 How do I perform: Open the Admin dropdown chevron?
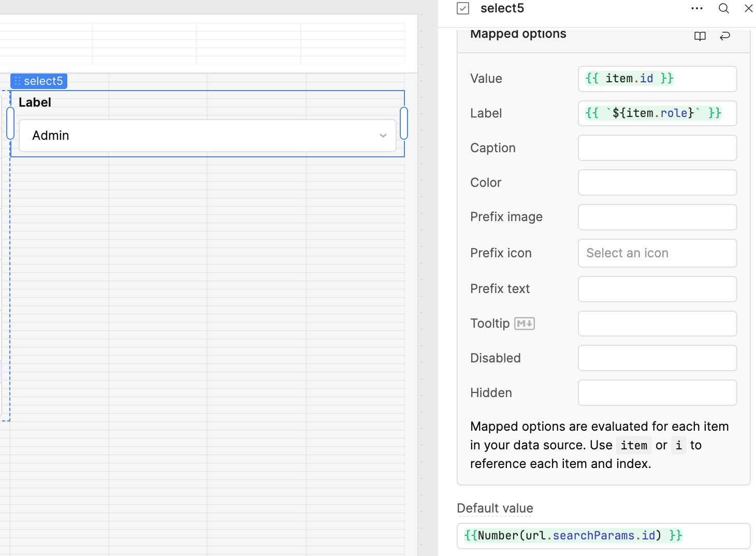pos(383,136)
